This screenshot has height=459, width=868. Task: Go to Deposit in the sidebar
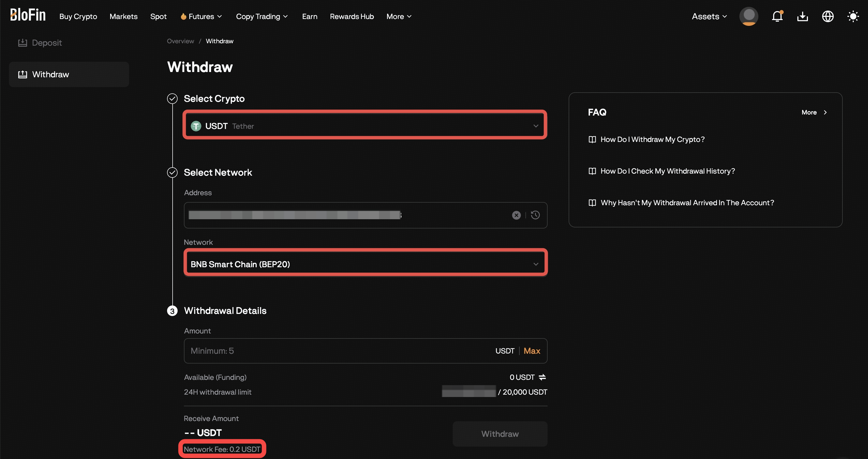pos(46,43)
